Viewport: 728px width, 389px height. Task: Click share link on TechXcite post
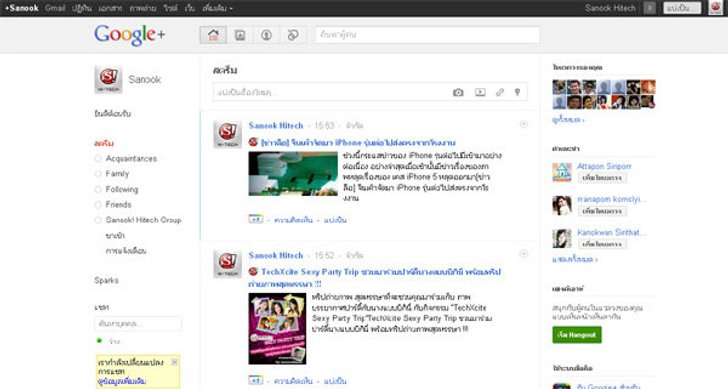click(335, 381)
